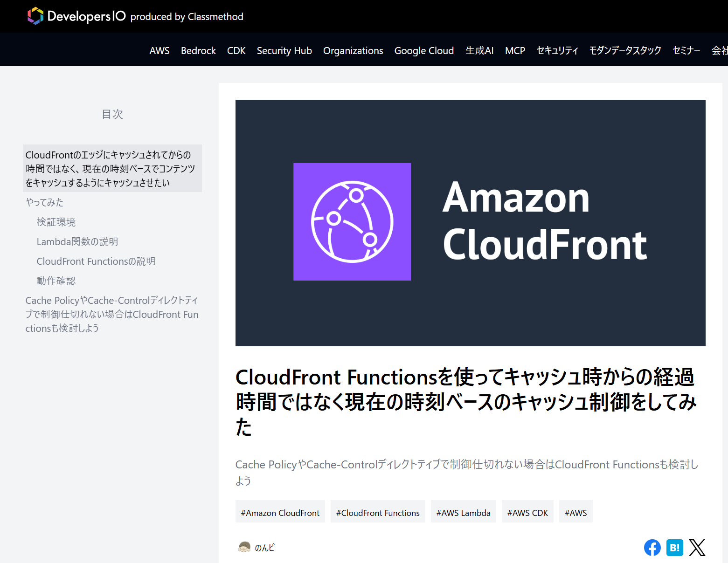Select Security Hub in the top navigation
Image resolution: width=728 pixels, height=563 pixels.
tap(284, 50)
